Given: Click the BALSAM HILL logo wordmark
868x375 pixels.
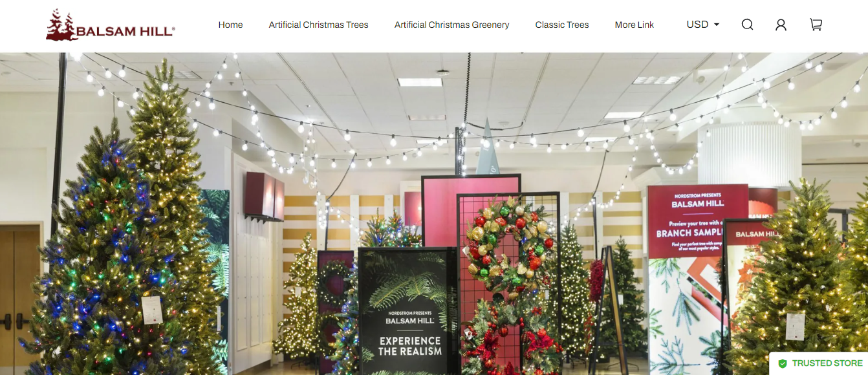Looking at the screenshot, I should point(125,31).
